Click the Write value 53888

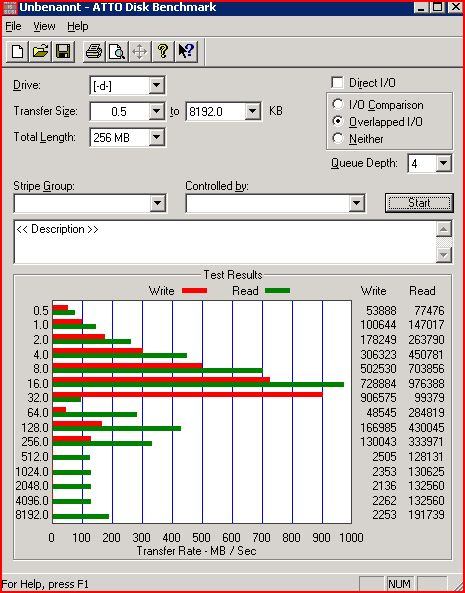pos(381,311)
